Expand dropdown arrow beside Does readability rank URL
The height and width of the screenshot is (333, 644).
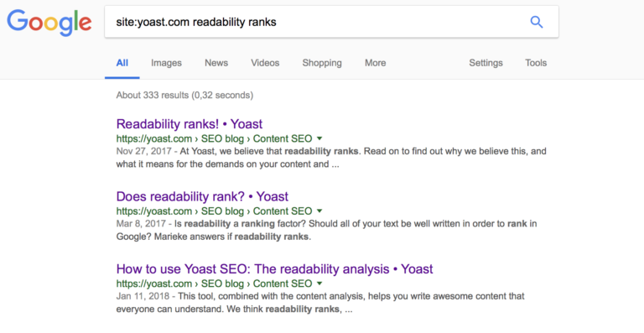[x=319, y=211]
